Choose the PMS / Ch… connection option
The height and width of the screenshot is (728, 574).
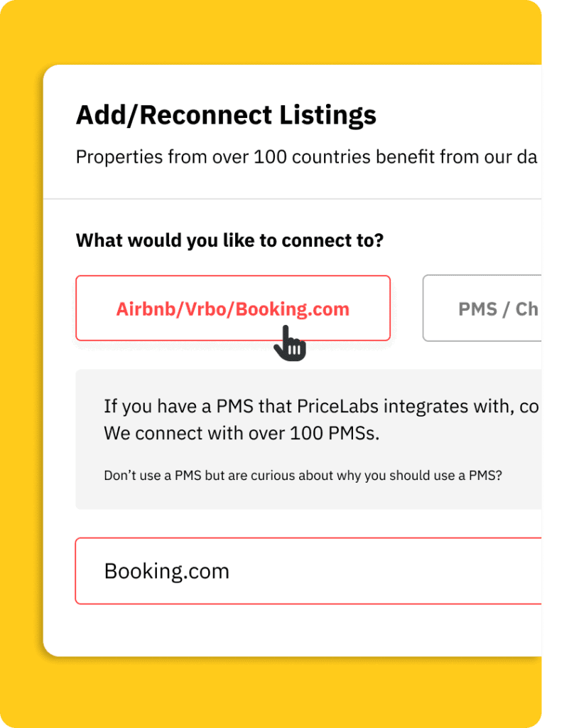click(490, 309)
